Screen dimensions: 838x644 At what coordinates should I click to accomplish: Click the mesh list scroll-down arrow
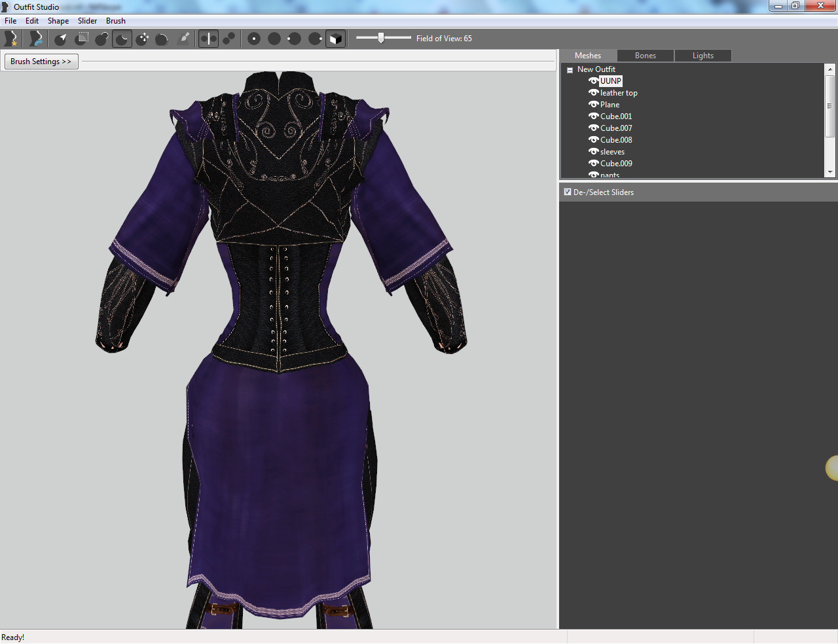coord(830,172)
